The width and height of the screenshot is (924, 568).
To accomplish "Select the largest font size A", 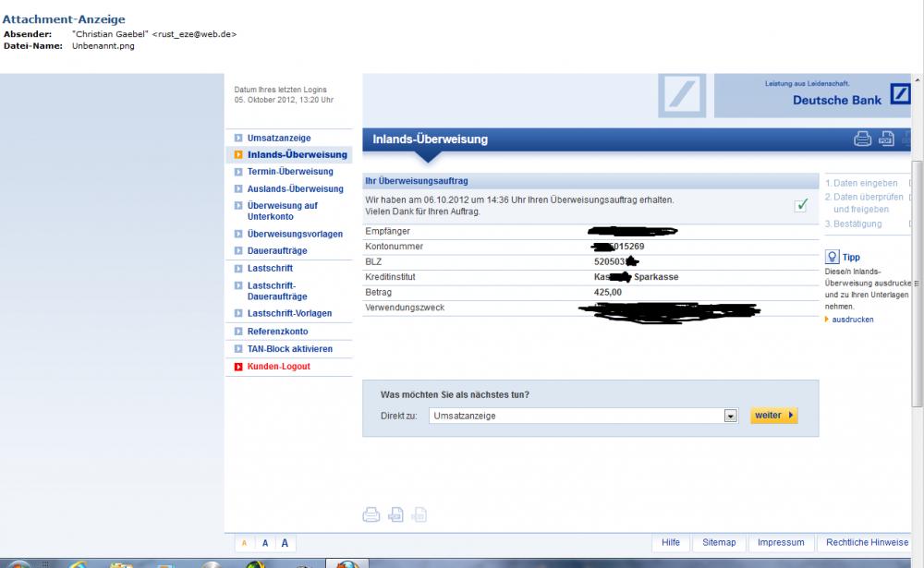I will coord(283,542).
